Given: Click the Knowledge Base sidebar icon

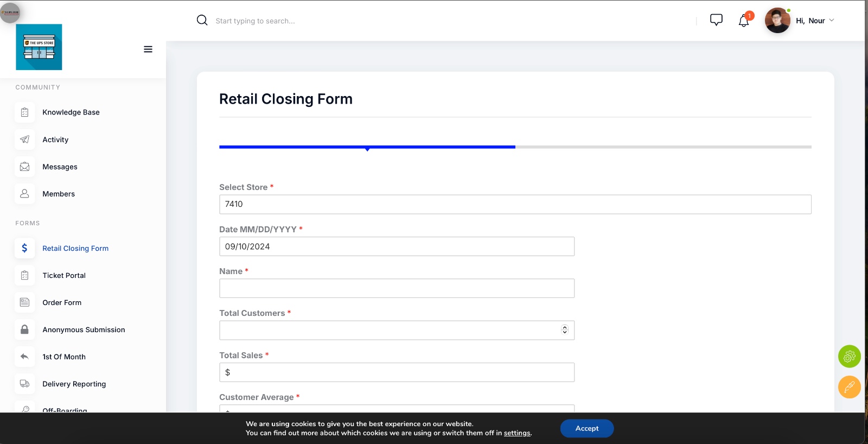Looking at the screenshot, I should click(x=25, y=112).
